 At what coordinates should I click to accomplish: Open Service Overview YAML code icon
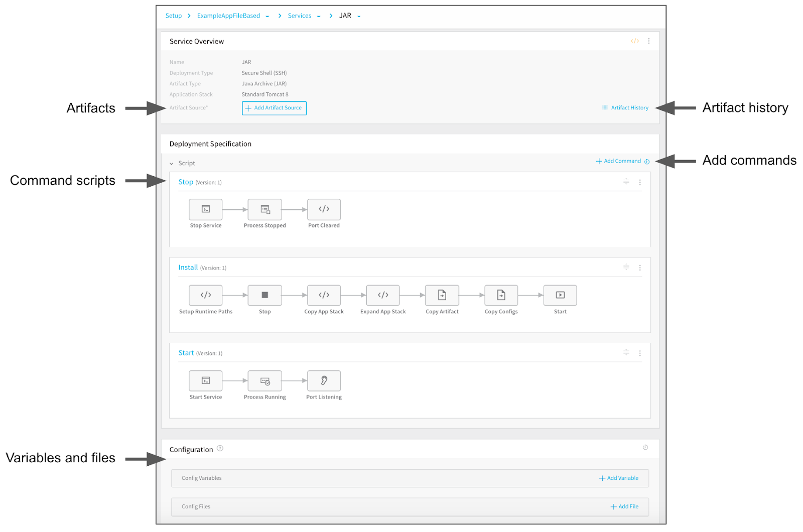[x=635, y=41]
